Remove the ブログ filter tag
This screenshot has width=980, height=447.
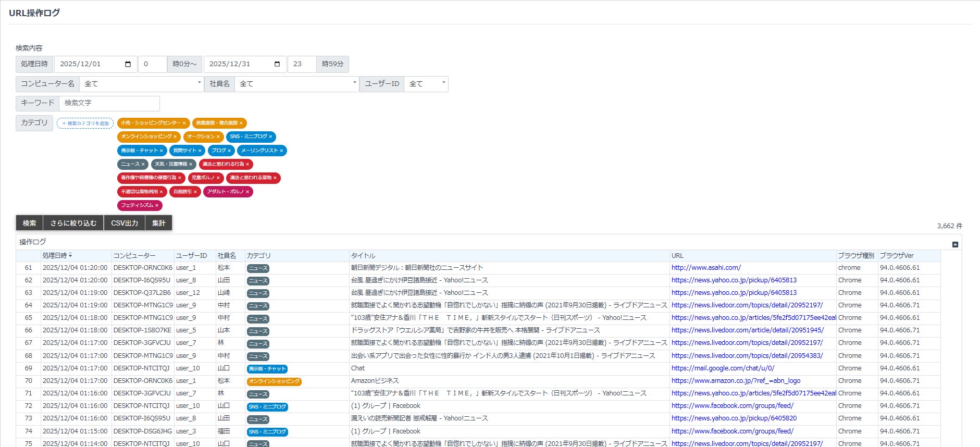coord(229,151)
